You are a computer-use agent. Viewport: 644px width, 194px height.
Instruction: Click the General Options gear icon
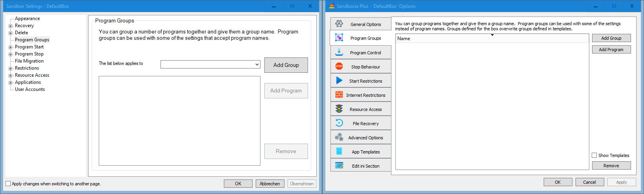339,24
